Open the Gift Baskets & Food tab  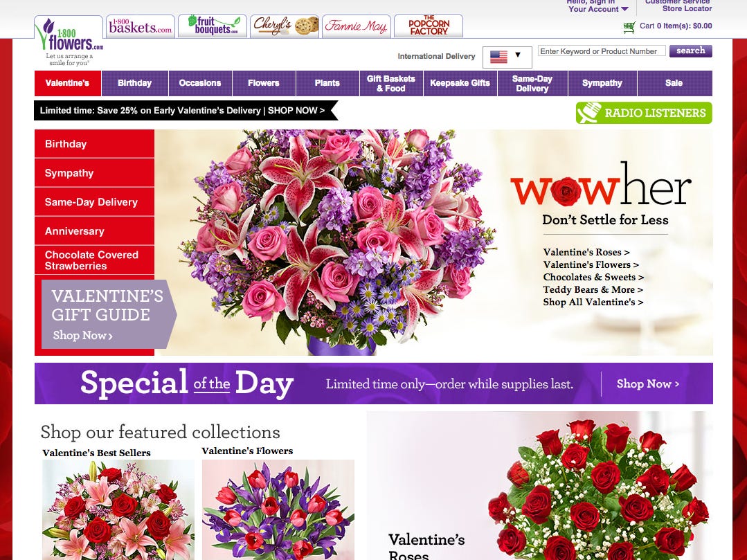click(390, 83)
